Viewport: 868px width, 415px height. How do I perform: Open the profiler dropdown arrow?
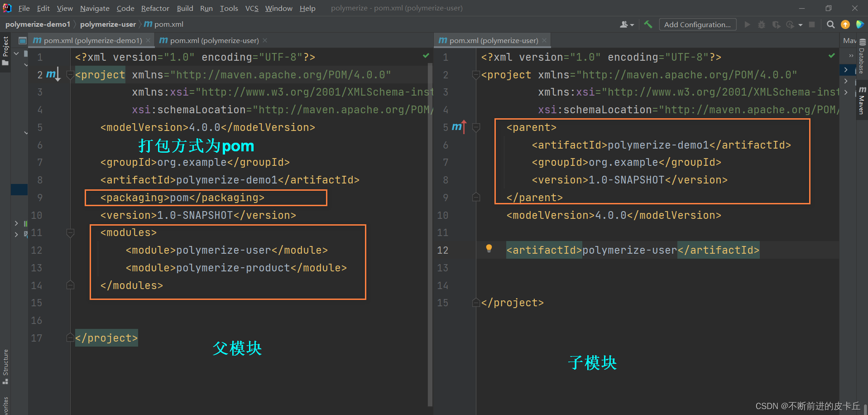(x=801, y=25)
